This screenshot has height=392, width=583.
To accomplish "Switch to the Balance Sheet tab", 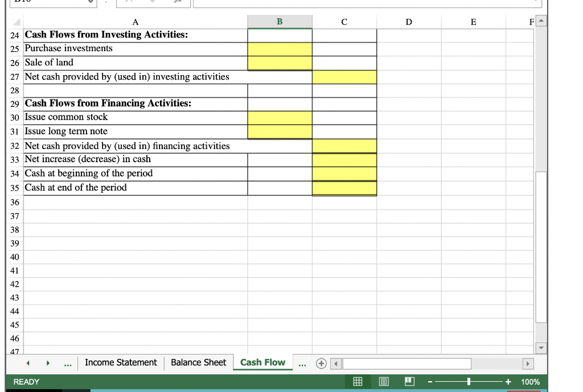I will pyautogui.click(x=198, y=362).
